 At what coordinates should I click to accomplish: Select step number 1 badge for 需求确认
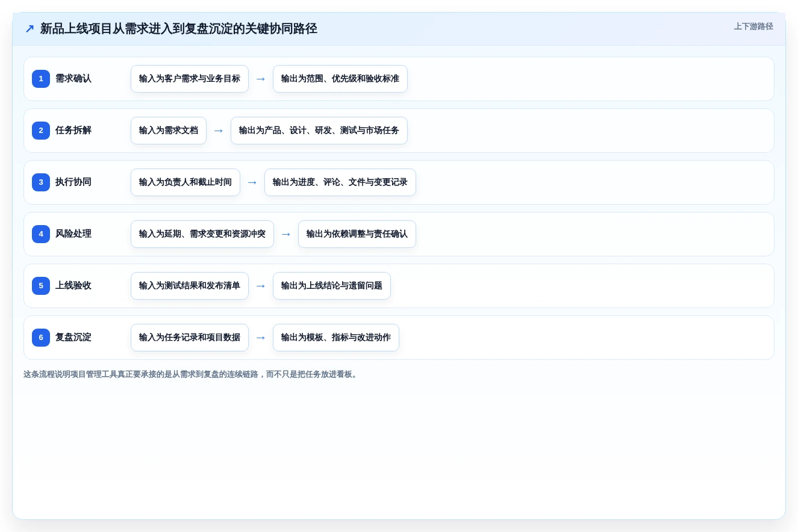click(41, 79)
